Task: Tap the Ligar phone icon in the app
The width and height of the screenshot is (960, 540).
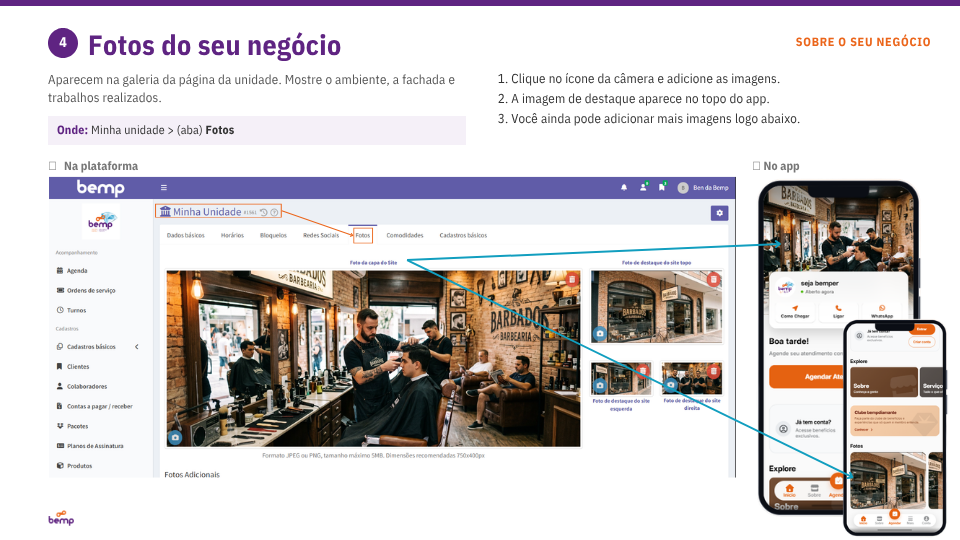Action: pyautogui.click(x=838, y=308)
